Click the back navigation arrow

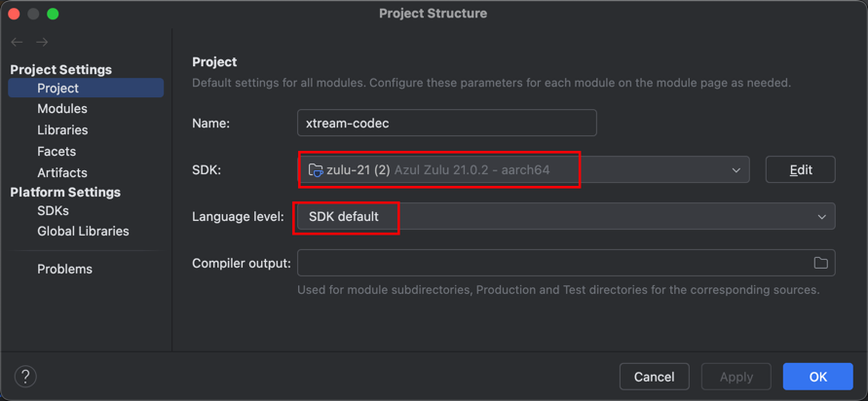click(17, 43)
